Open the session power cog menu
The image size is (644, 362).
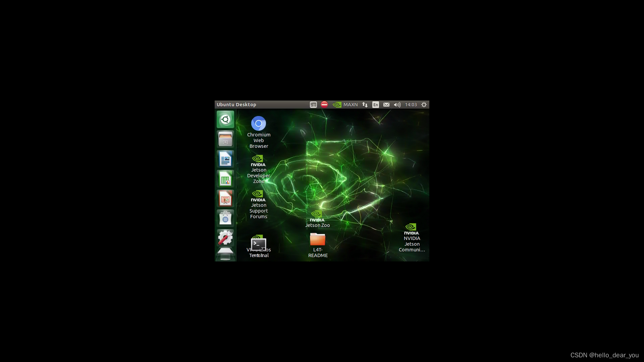pyautogui.click(x=424, y=105)
